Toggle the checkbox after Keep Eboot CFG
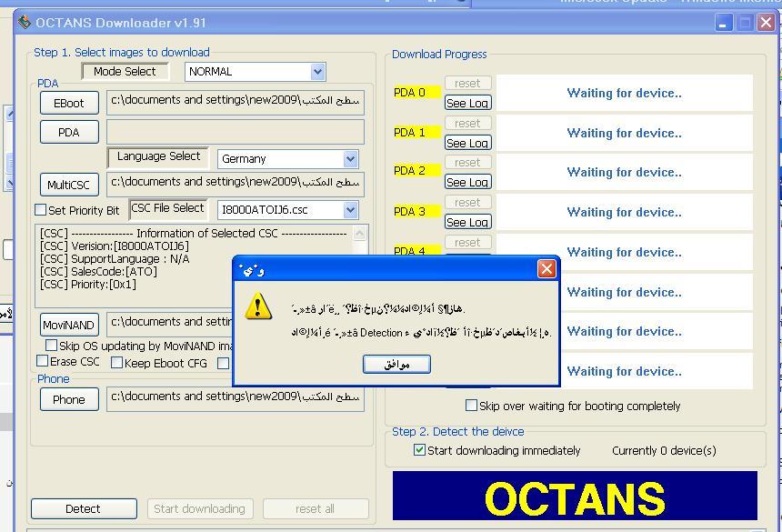This screenshot has height=532, width=782. tap(223, 364)
